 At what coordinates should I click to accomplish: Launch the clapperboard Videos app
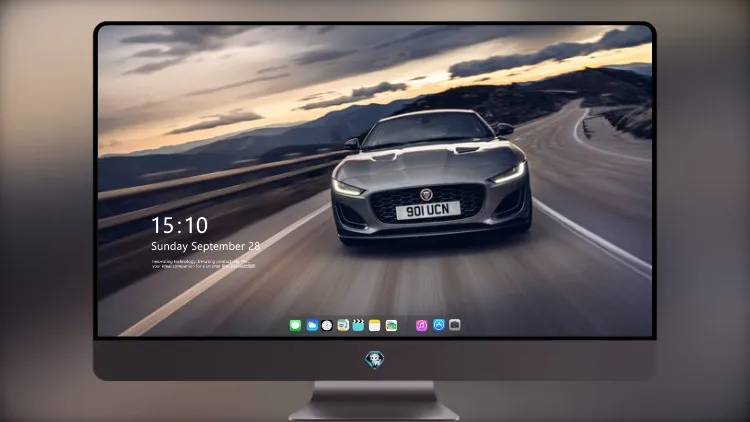pos(358,325)
